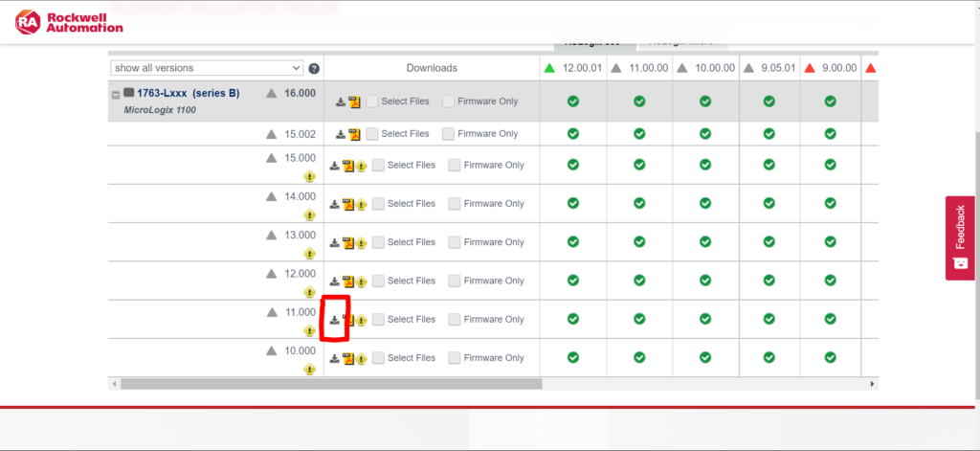Click the 1763-Lxxx (series B) product link
980x451 pixels.
pyautogui.click(x=189, y=93)
